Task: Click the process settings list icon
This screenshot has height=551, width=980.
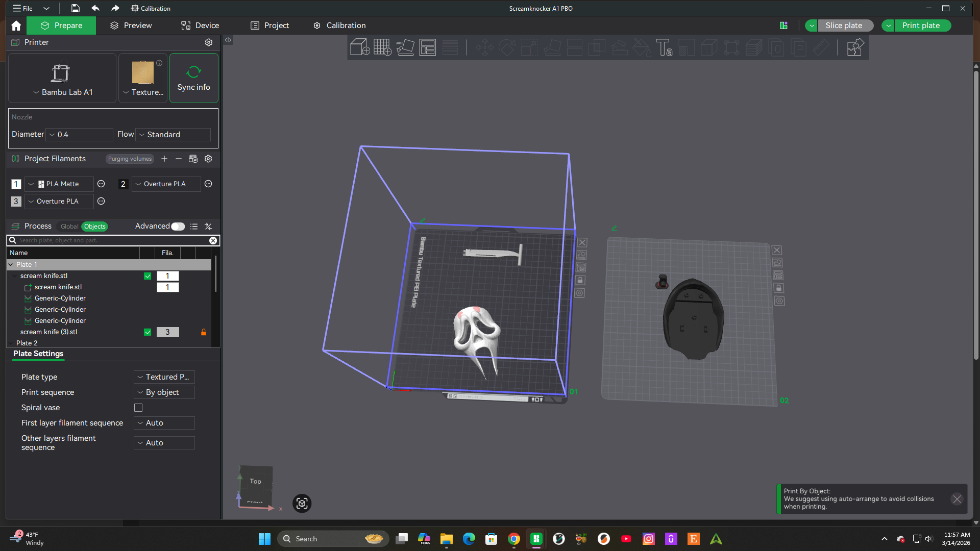Action: coord(194,226)
